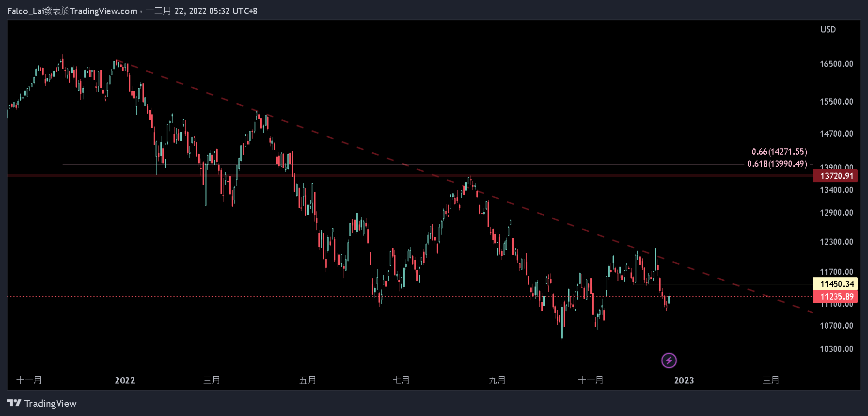The width and height of the screenshot is (868, 416).
Task: Click the 0.66(14271.55) Fibonacci label
Action: pos(779,152)
